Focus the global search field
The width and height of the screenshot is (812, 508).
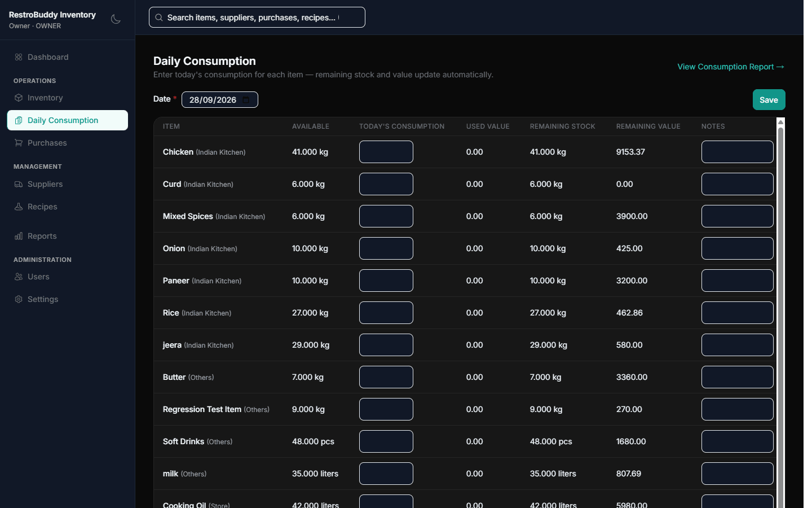point(257,17)
